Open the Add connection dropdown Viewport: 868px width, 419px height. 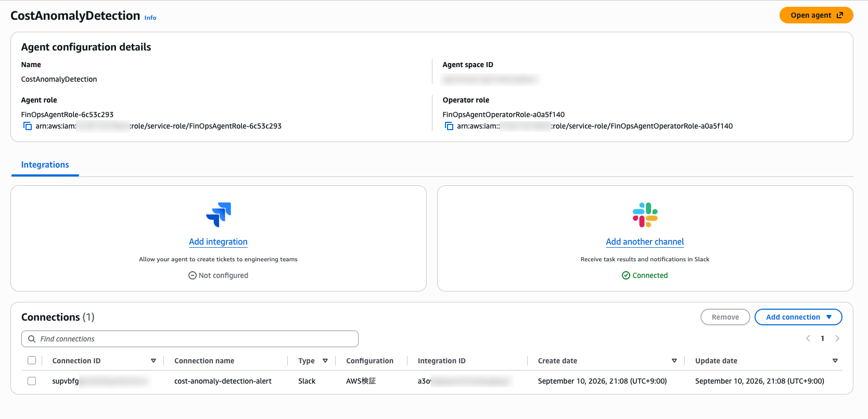(x=798, y=317)
